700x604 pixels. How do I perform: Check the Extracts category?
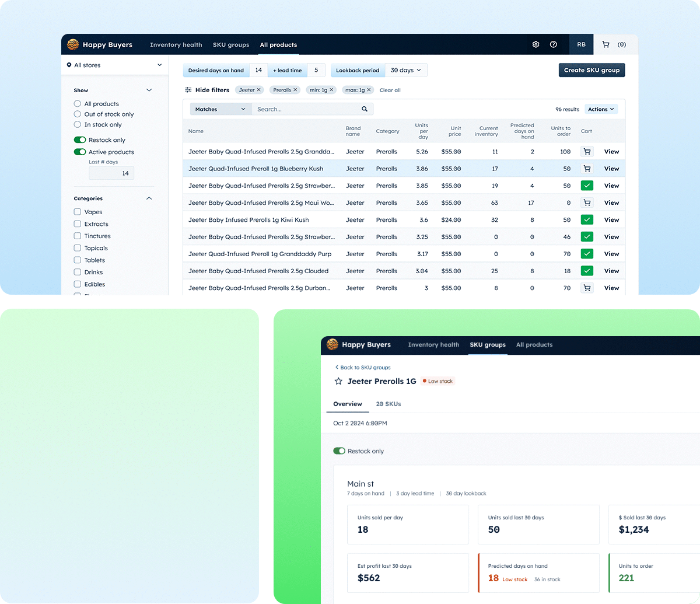pyautogui.click(x=78, y=224)
